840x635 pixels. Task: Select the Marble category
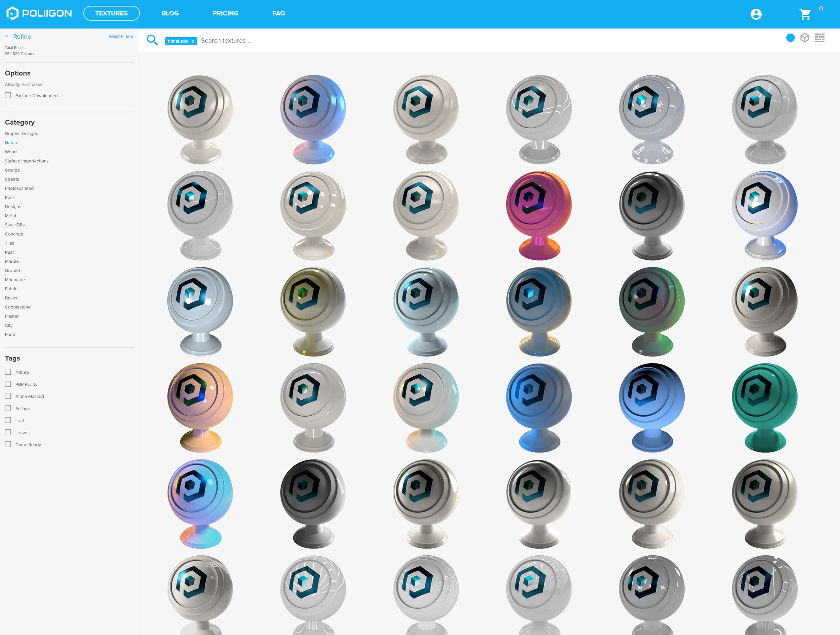[12, 261]
